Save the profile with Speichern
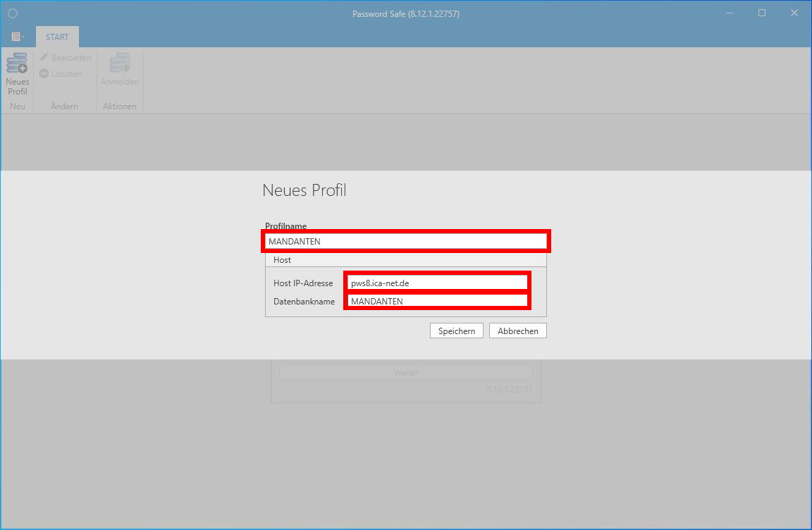This screenshot has width=812, height=530. point(456,331)
